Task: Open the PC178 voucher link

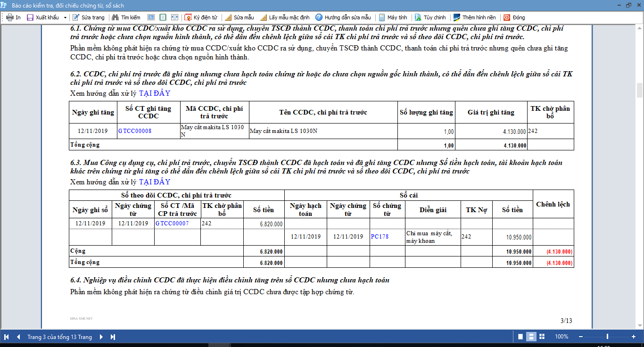Action: 380,237
